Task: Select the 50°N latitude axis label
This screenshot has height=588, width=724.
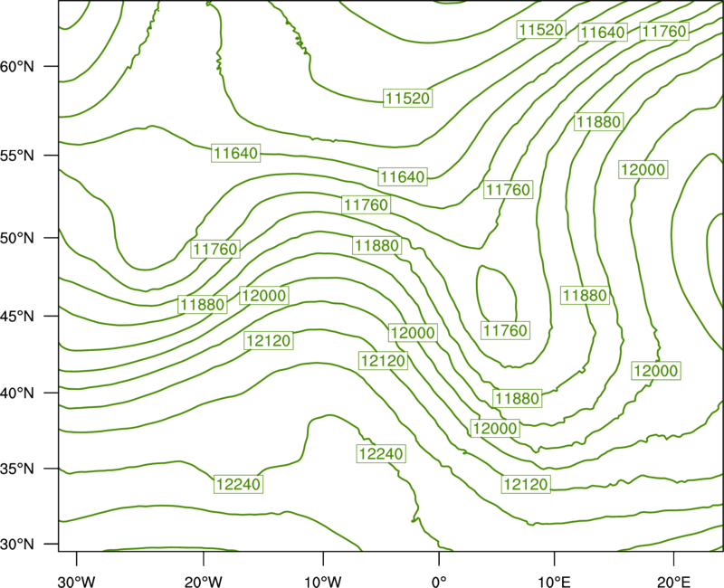Action: coord(17,238)
